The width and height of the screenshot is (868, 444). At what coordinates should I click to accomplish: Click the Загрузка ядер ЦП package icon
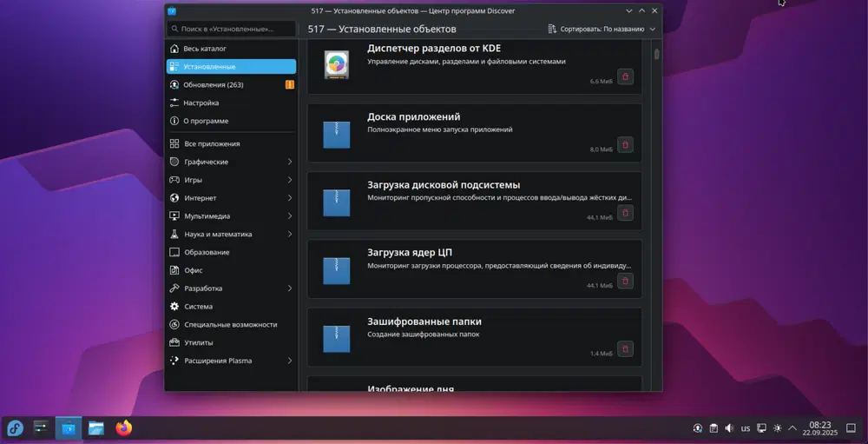pyautogui.click(x=337, y=271)
